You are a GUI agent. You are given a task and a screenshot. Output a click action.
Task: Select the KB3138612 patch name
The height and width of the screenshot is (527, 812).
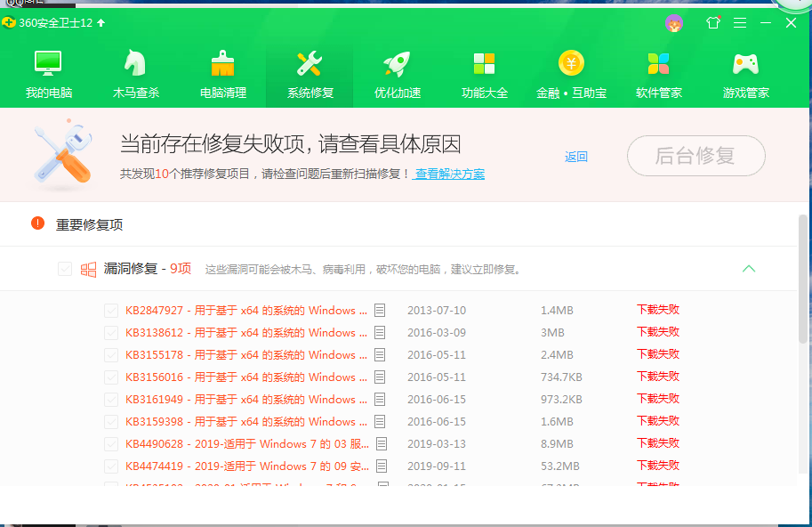click(x=246, y=333)
